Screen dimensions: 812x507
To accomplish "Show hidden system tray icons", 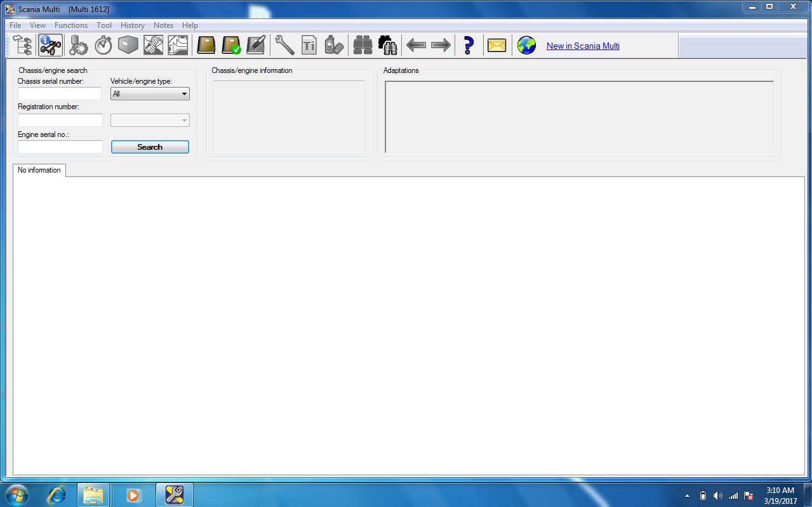I will [x=688, y=496].
